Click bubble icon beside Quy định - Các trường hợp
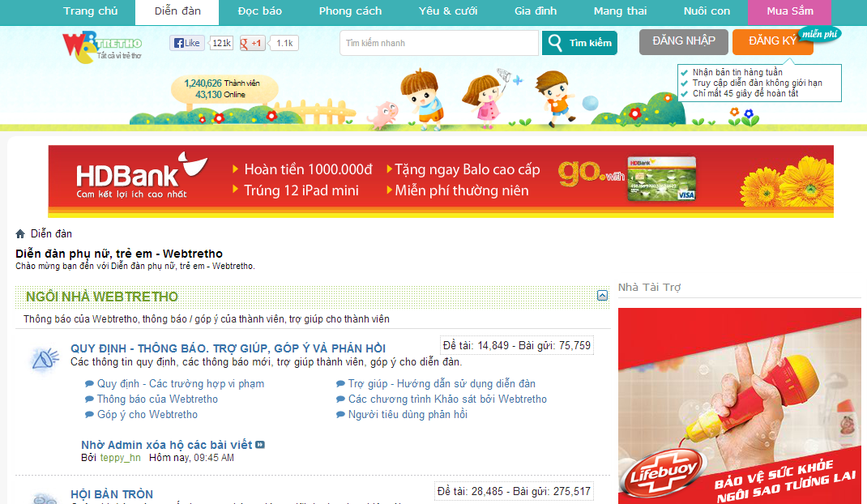Viewport: 867px width, 504px height. pyautogui.click(x=89, y=383)
